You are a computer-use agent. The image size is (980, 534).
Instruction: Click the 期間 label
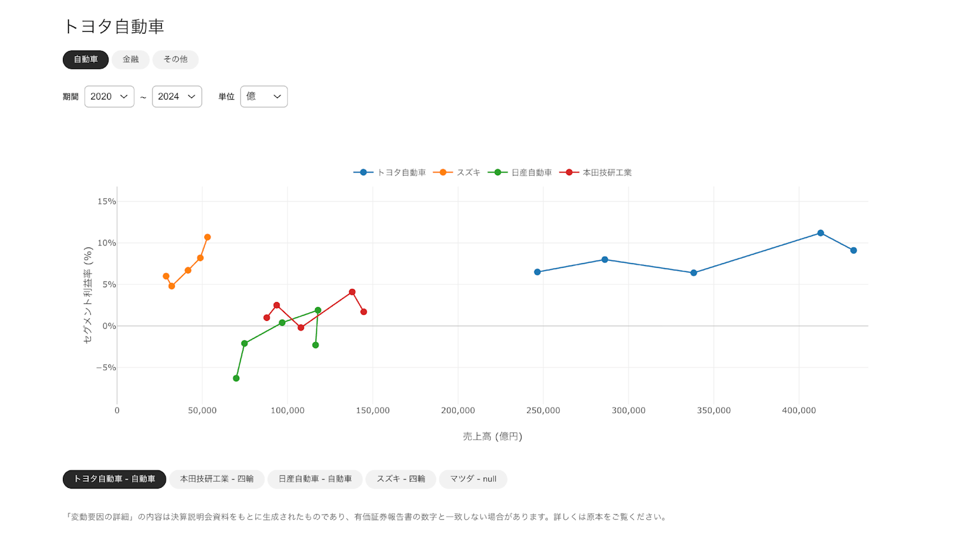pos(70,97)
